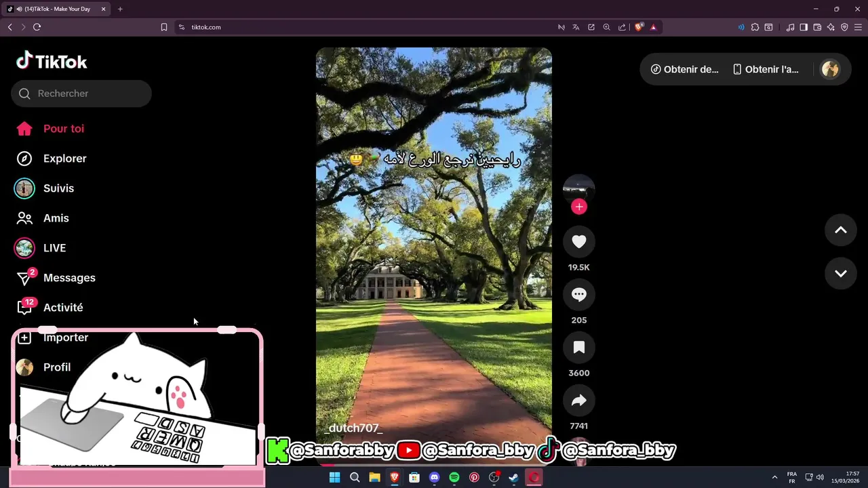Screen dimensions: 868x488
Task: Click the system volume icon
Action: pyautogui.click(x=820, y=478)
